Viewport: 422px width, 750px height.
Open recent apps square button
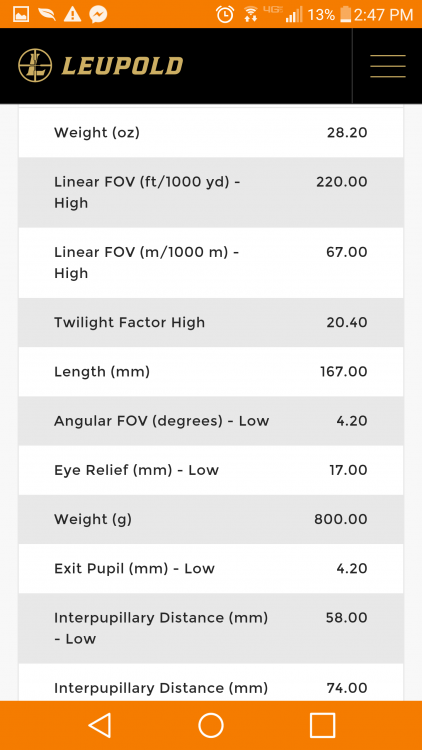(x=322, y=725)
